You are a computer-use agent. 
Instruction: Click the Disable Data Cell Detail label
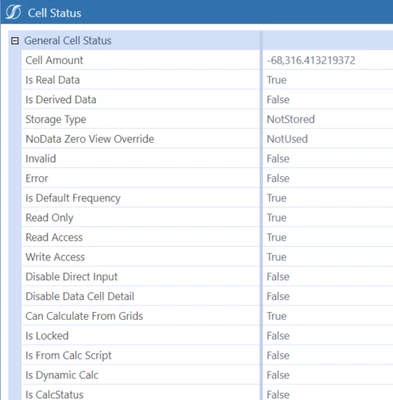pos(80,296)
